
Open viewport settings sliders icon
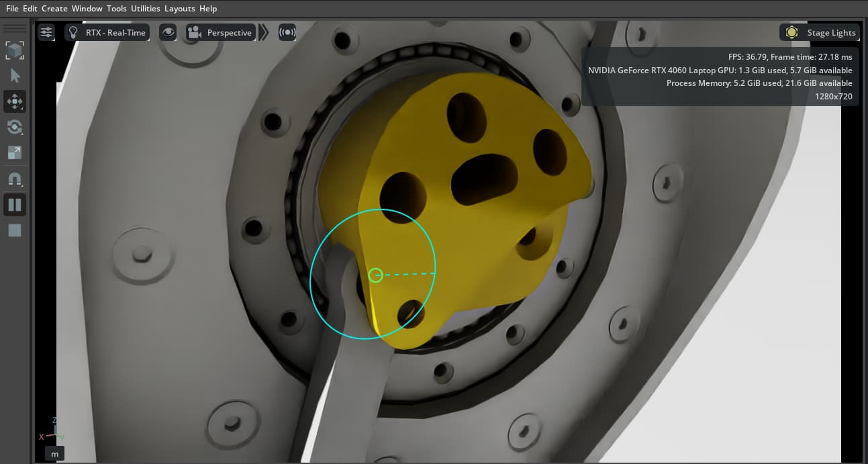(46, 32)
